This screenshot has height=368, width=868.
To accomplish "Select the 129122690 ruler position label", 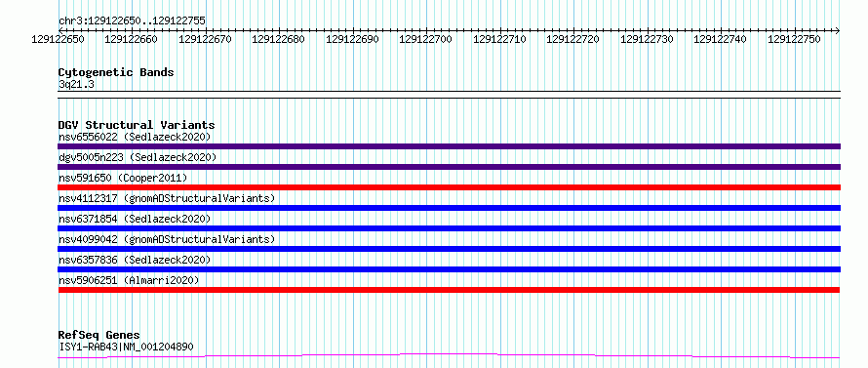I will click(352, 39).
